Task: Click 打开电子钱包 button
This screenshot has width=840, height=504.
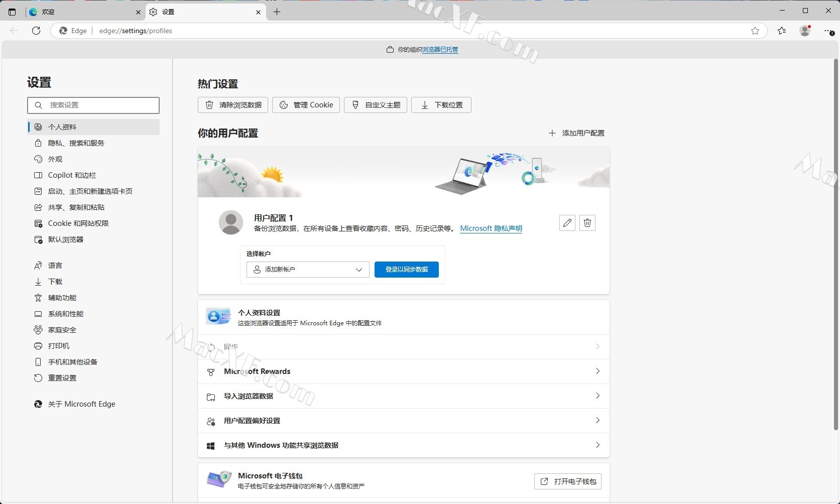Action: pos(568,481)
